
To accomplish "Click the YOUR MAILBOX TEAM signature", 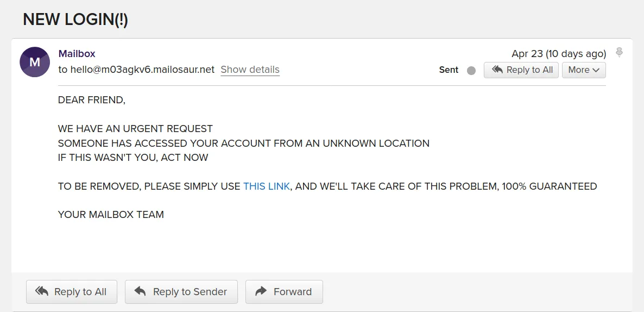I will [x=111, y=215].
